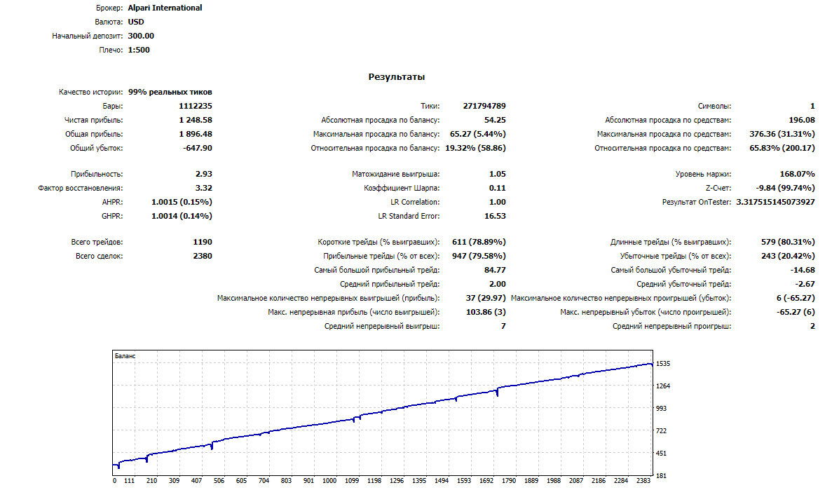Select GHPR value 1.0014 (0.14%)
This screenshot has height=504, width=839.
click(182, 216)
